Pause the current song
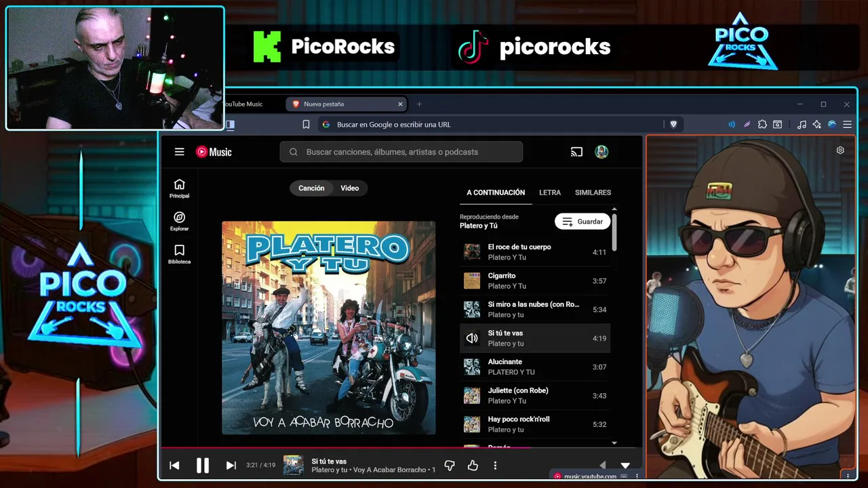The width and height of the screenshot is (868, 488). click(203, 466)
